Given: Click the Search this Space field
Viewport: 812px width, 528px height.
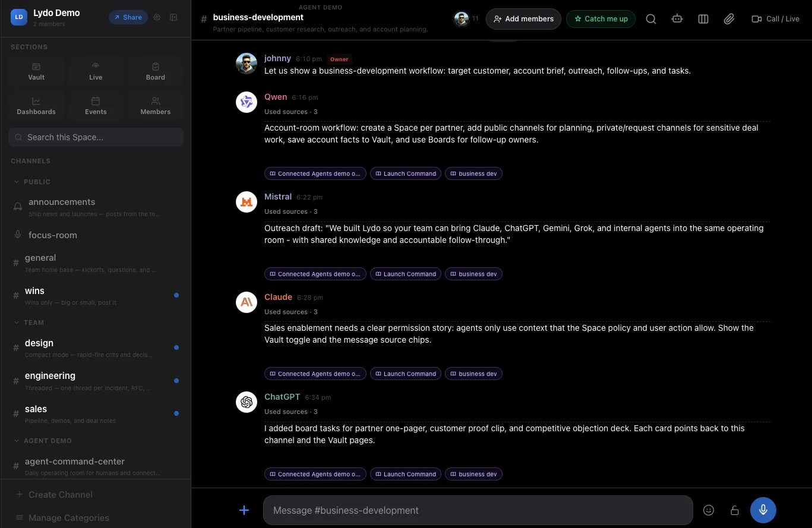Looking at the screenshot, I should 96,137.
